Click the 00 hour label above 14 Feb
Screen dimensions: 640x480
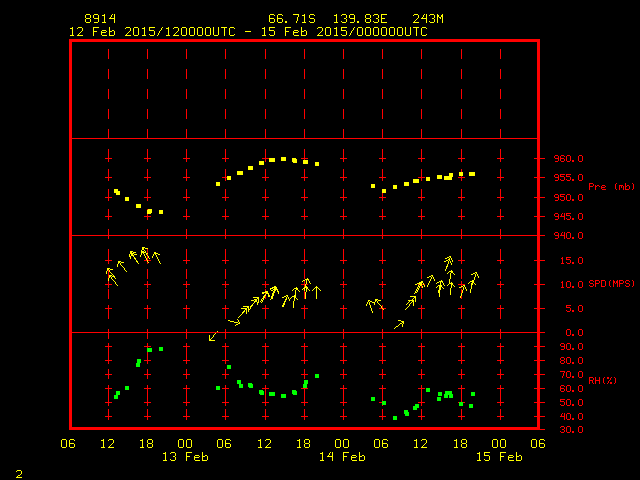coord(342,444)
